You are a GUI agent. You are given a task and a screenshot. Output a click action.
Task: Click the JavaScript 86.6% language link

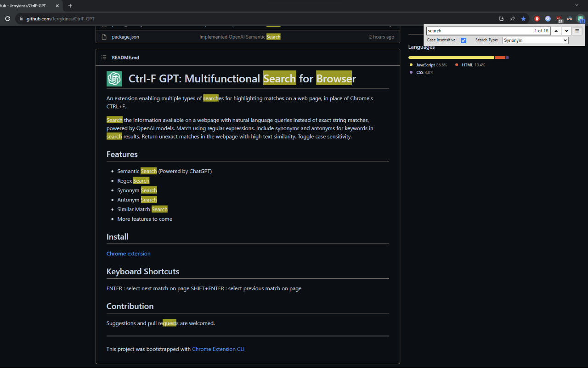coord(429,65)
